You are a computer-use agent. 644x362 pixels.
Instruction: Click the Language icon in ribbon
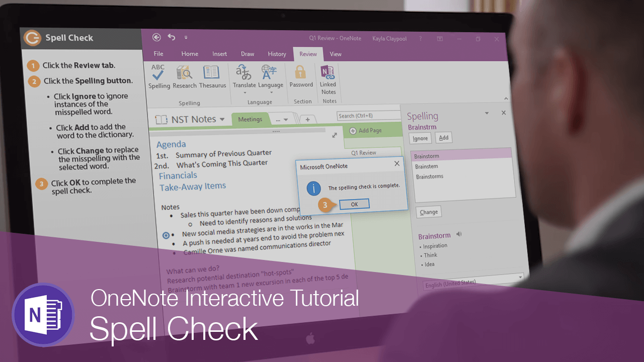pyautogui.click(x=270, y=73)
